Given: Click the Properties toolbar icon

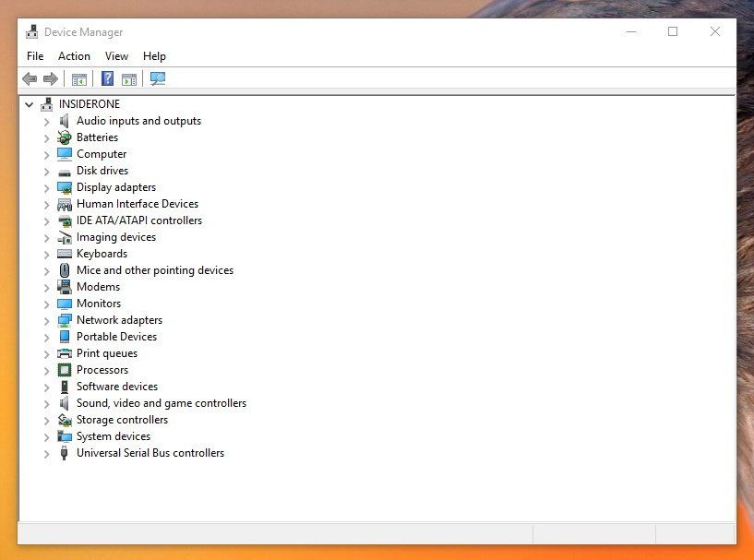Looking at the screenshot, I should 130,78.
